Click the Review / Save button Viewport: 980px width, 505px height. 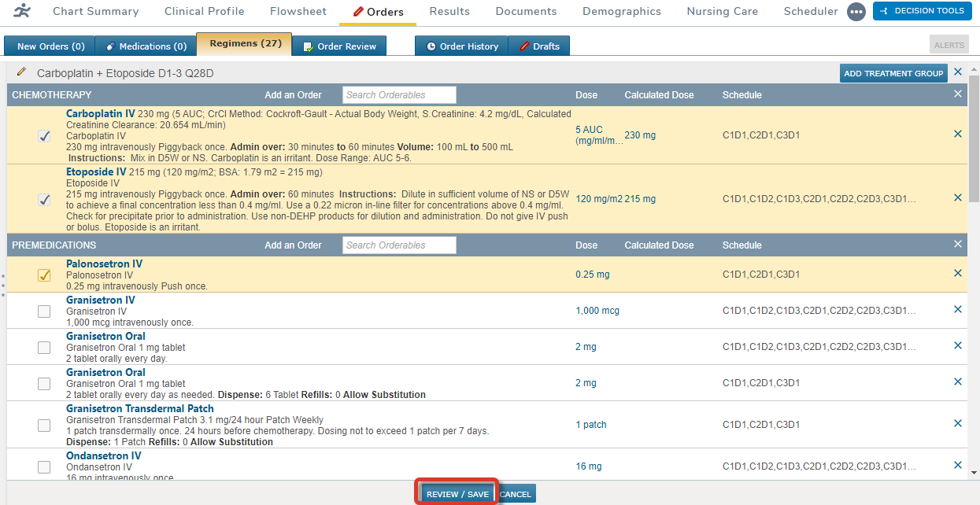pos(457,494)
